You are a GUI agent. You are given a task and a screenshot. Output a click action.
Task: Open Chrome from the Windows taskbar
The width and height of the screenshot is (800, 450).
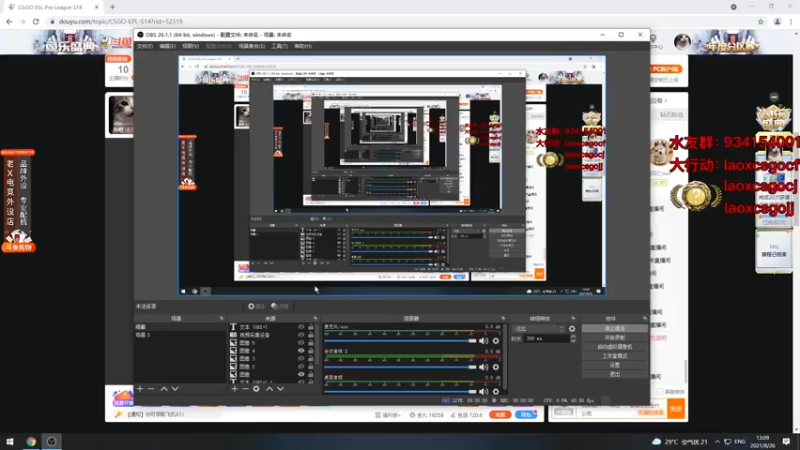click(31, 441)
